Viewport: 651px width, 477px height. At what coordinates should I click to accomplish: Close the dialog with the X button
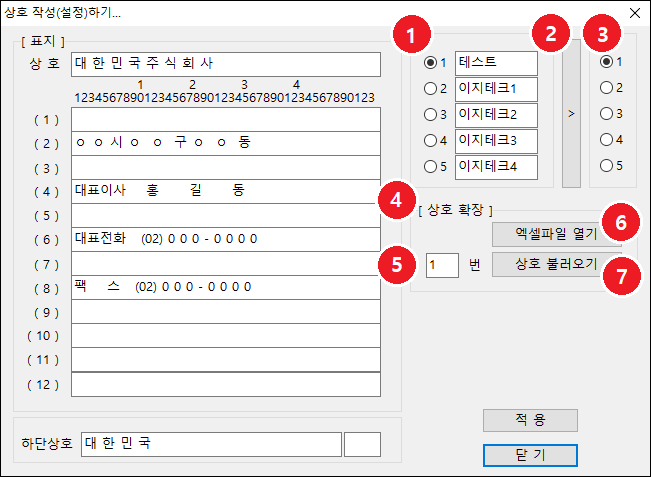click(x=634, y=13)
